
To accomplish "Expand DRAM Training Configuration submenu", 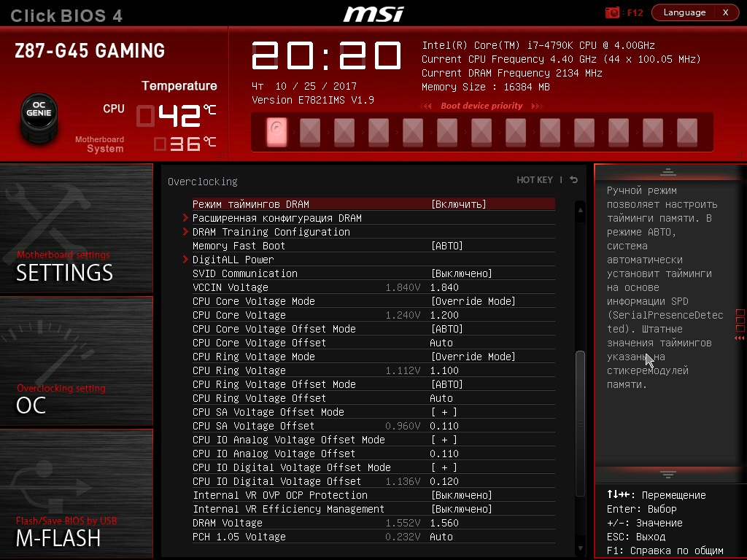I will (x=271, y=232).
